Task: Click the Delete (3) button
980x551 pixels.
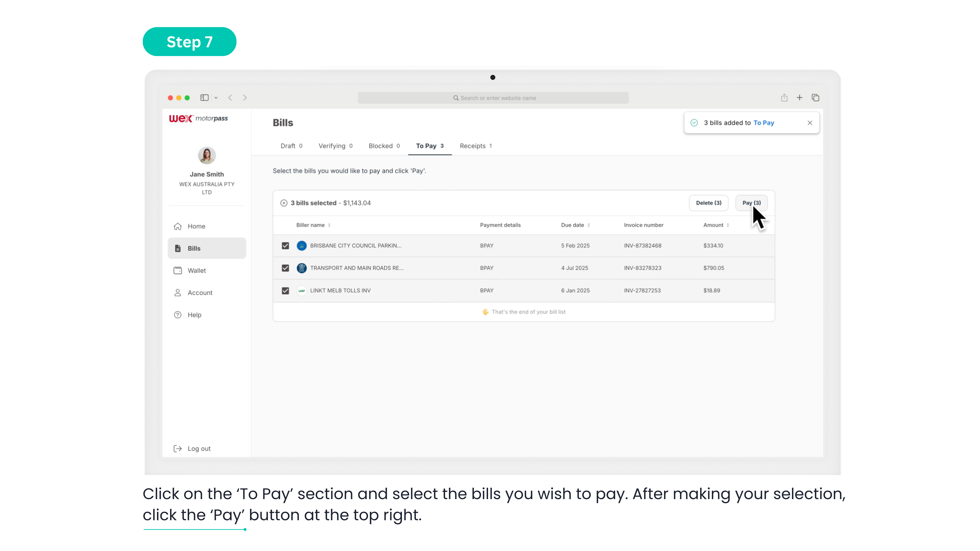Action: coord(708,203)
